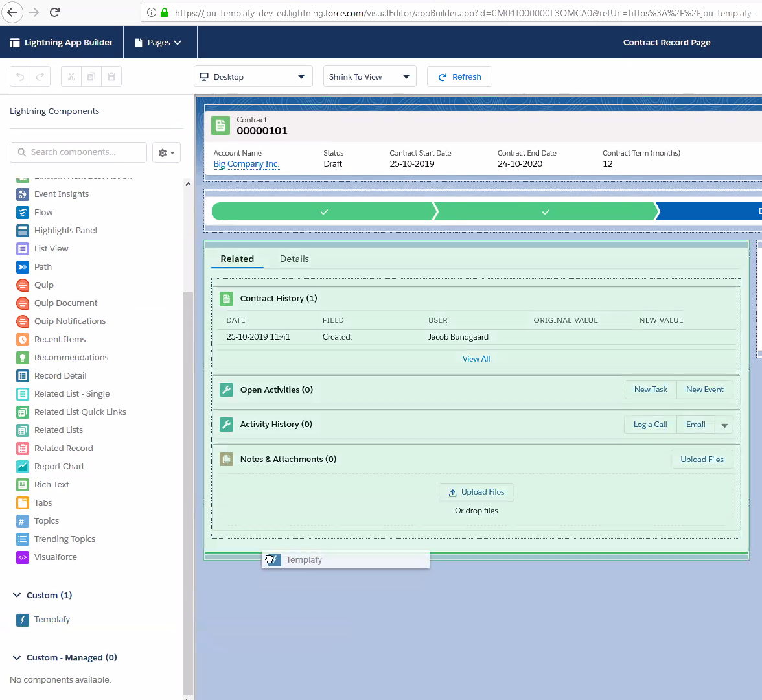Click the centered Upload Files button with arrow
This screenshot has height=700, width=762.
point(476,493)
